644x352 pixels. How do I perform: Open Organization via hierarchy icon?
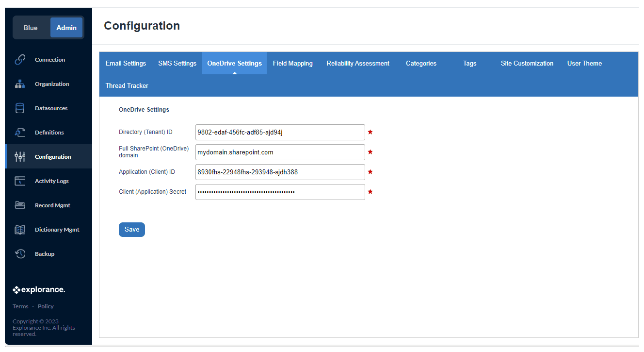coord(20,84)
